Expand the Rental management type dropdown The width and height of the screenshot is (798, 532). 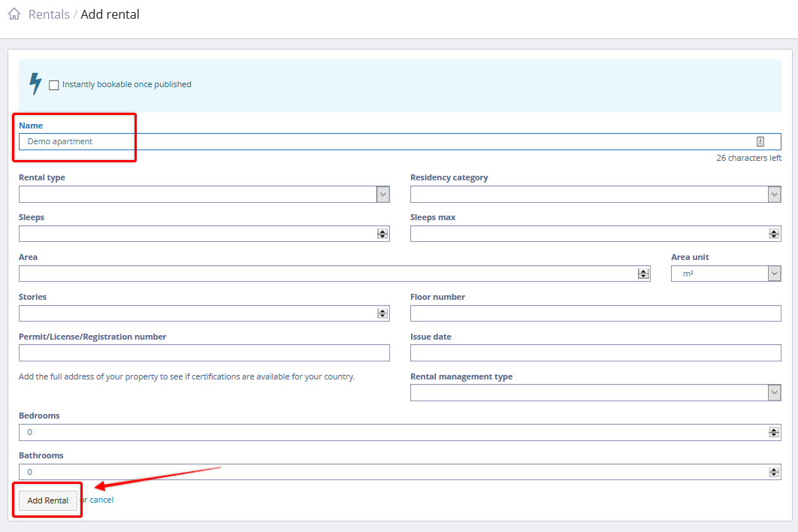pyautogui.click(x=595, y=393)
